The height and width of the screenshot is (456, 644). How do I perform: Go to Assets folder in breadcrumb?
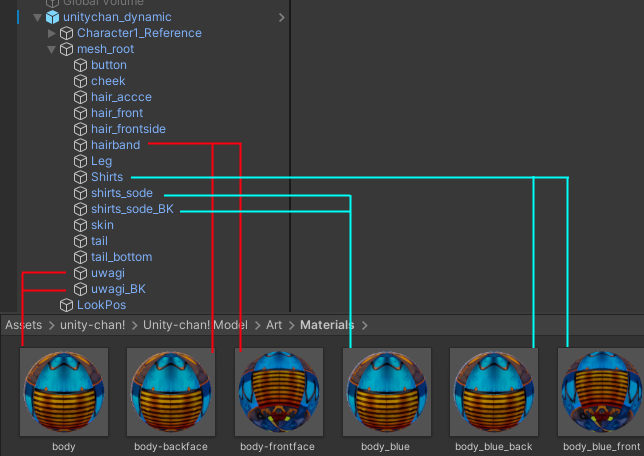click(23, 325)
